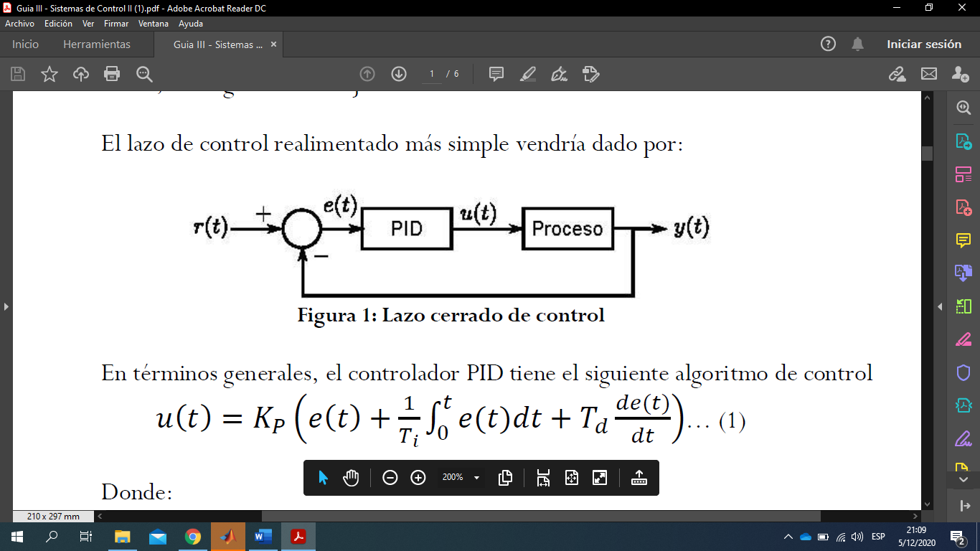Screen dimensions: 980x551
Task: Zoom in with the plus button
Action: coord(418,478)
